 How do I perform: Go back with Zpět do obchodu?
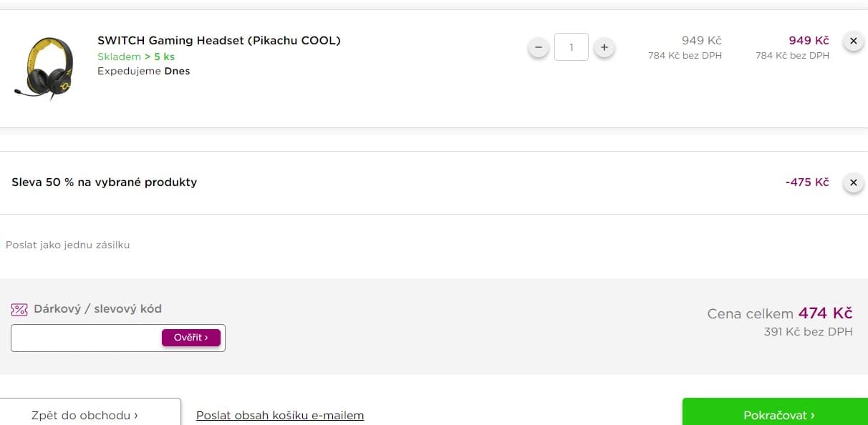click(85, 415)
